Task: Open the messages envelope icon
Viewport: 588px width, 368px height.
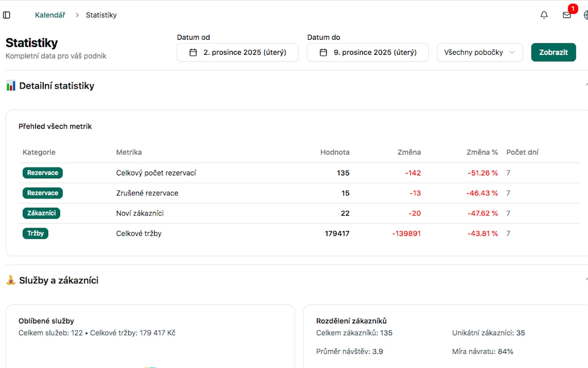Action: [567, 15]
